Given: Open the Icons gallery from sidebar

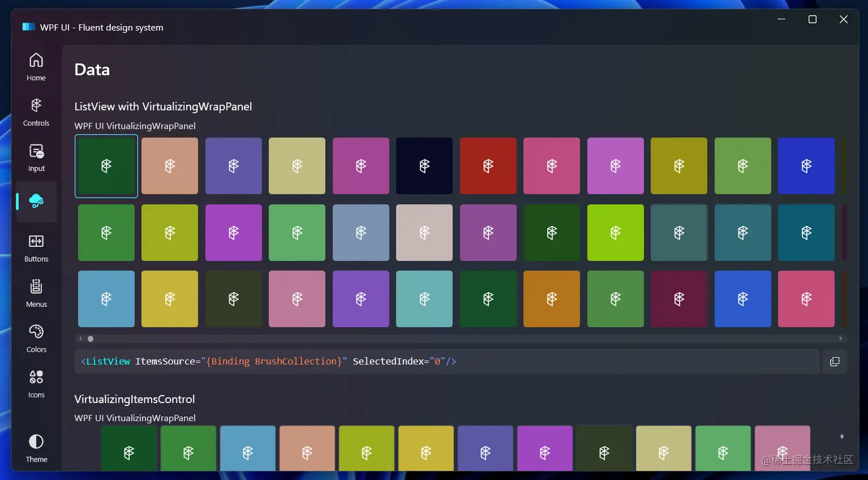Looking at the screenshot, I should pos(36,383).
